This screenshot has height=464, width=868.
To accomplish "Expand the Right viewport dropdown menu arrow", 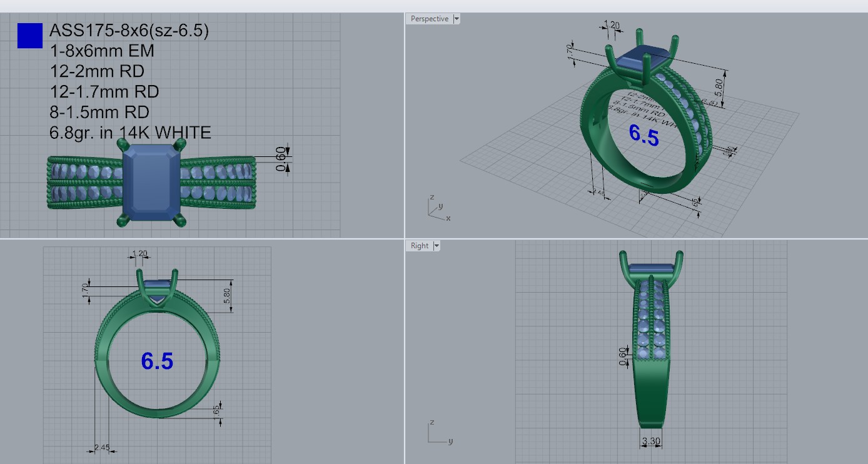I will 436,246.
